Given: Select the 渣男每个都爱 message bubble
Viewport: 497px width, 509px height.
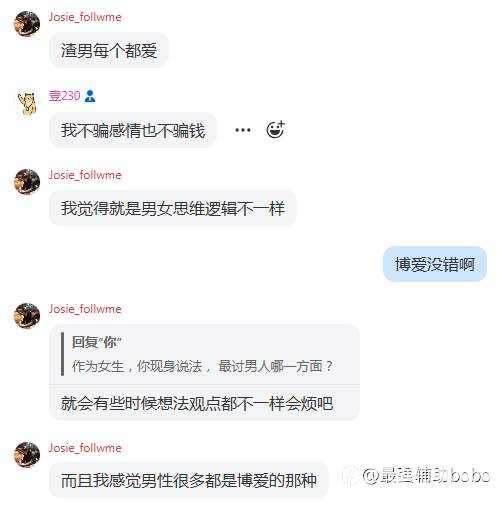Looking at the screenshot, I should pos(109,51).
